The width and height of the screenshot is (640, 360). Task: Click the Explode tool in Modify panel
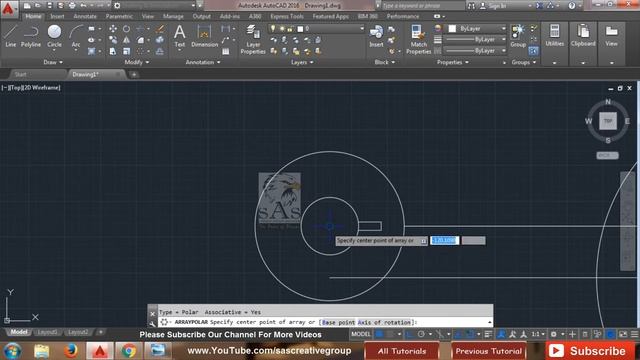(x=160, y=40)
